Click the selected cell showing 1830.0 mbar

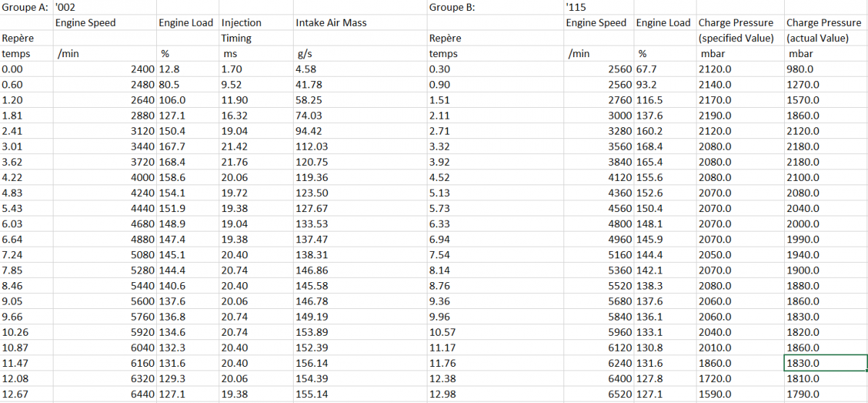click(x=826, y=363)
